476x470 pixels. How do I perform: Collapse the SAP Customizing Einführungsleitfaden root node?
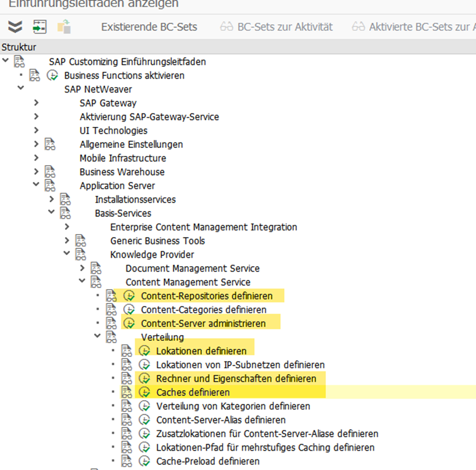tap(6, 60)
